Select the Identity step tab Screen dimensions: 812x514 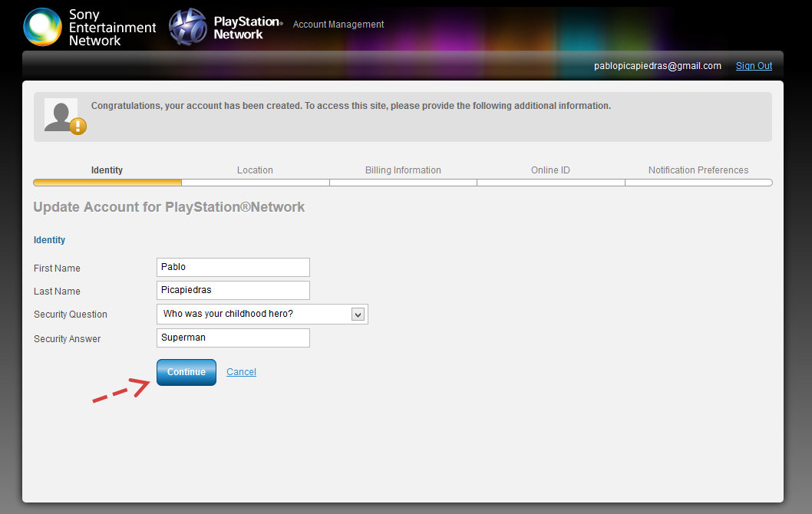tap(107, 170)
